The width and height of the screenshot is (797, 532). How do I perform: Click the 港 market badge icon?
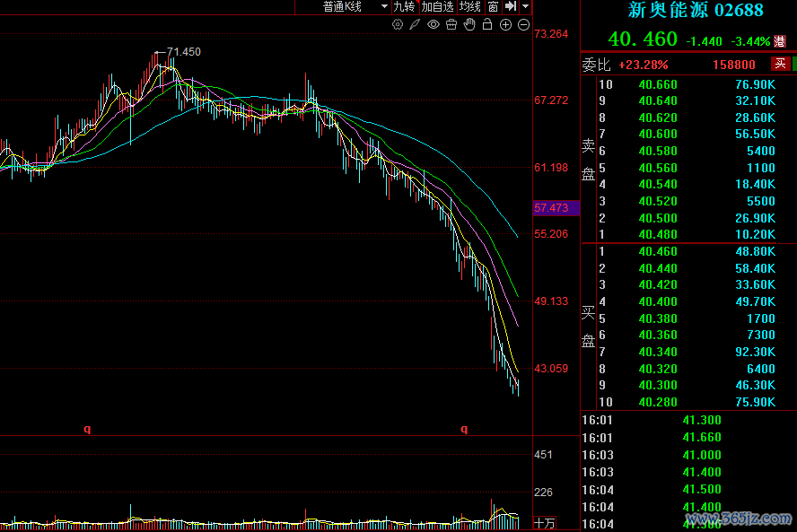click(780, 41)
